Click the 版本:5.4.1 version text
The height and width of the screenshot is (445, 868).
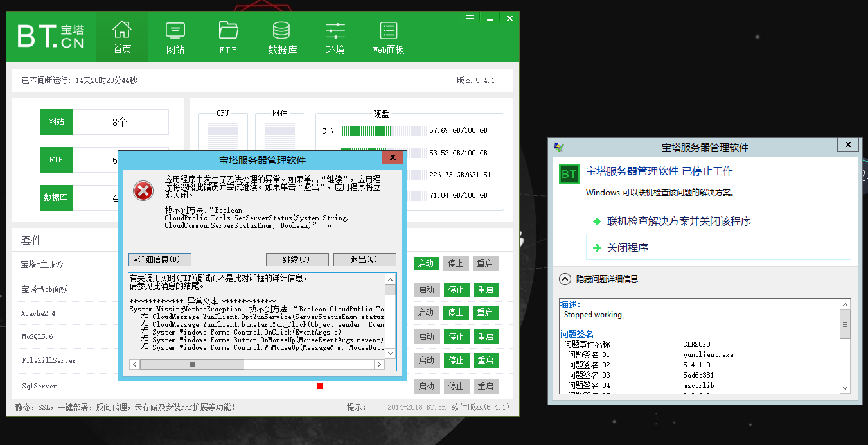pos(475,80)
